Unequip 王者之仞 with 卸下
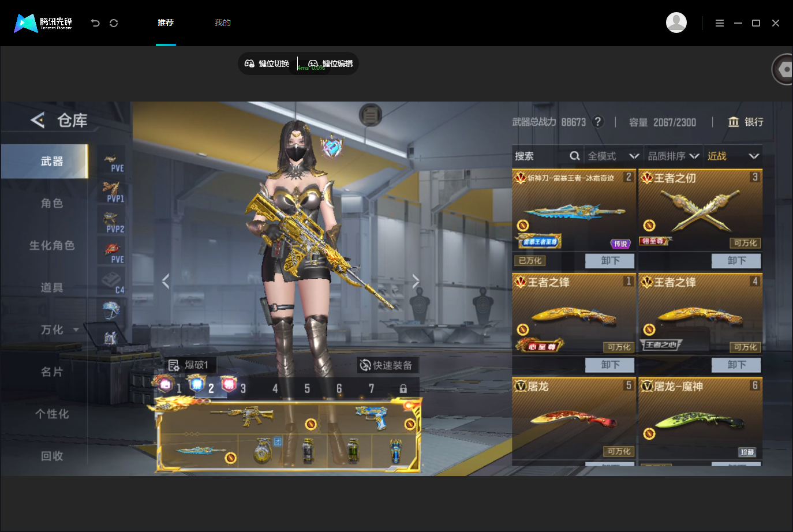The width and height of the screenshot is (793, 532). tap(736, 261)
